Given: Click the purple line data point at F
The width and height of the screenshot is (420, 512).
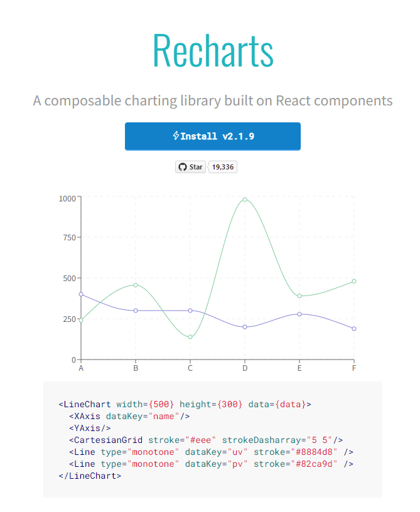Looking at the screenshot, I should 354,328.
